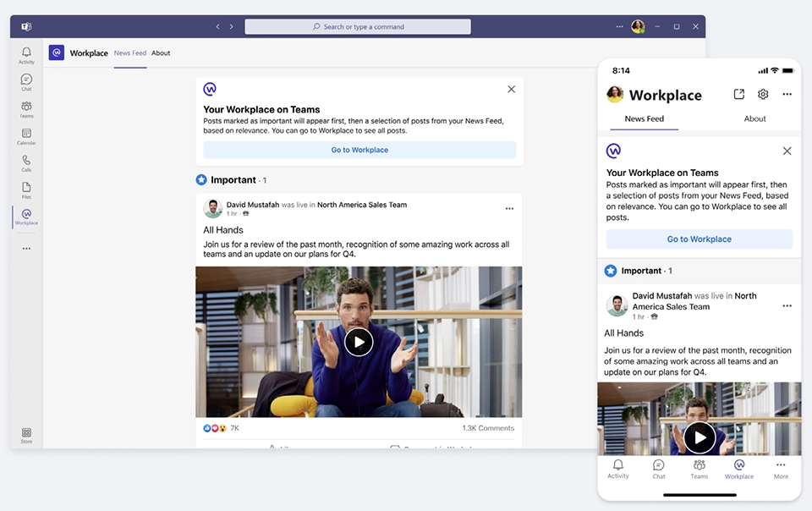This screenshot has height=511, width=812.
Task: Open David Mustafah profile link on desktop
Action: tap(253, 205)
